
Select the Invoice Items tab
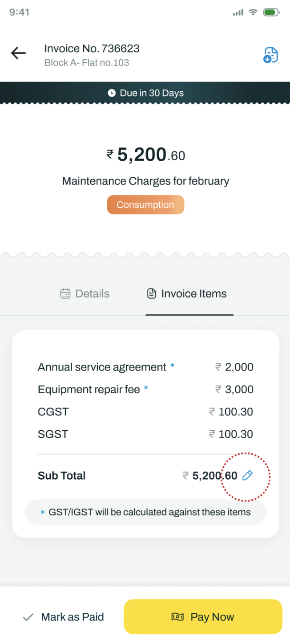[x=187, y=294]
